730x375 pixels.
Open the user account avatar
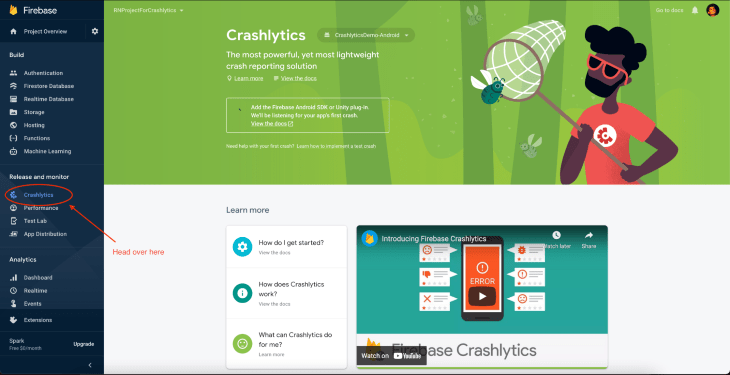[713, 10]
